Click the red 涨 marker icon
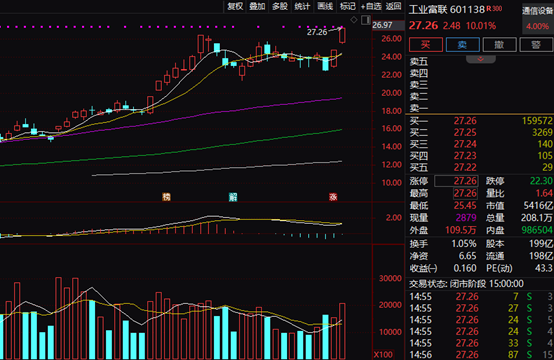554x360 pixels. (x=333, y=197)
